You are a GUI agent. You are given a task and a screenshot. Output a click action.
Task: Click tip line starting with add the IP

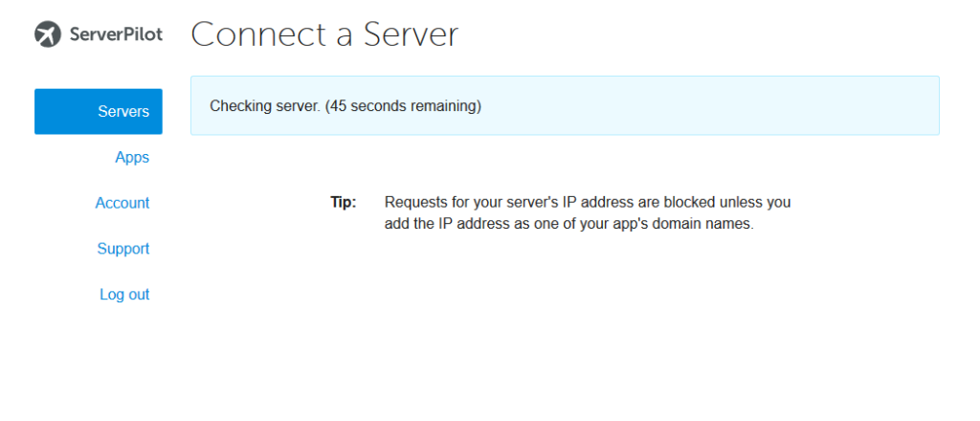point(569,224)
